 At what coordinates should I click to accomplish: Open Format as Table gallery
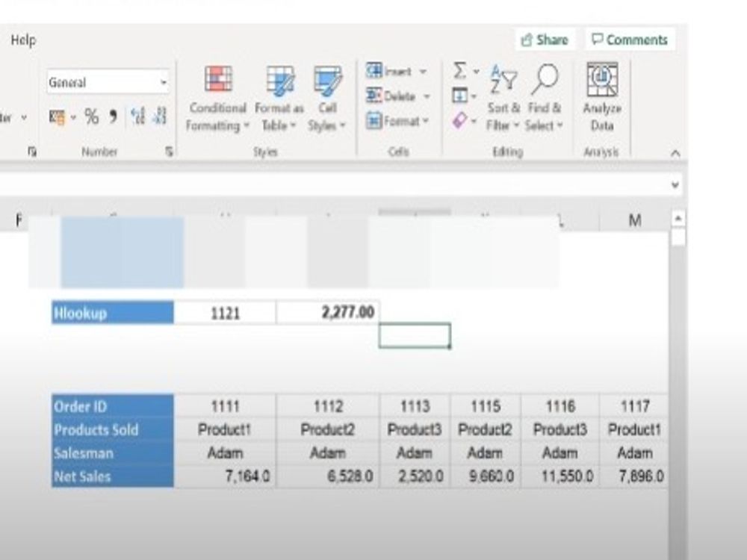click(x=279, y=99)
